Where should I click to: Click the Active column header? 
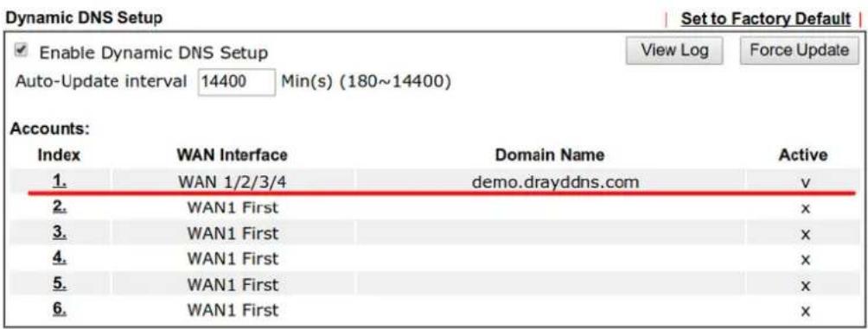(x=803, y=155)
